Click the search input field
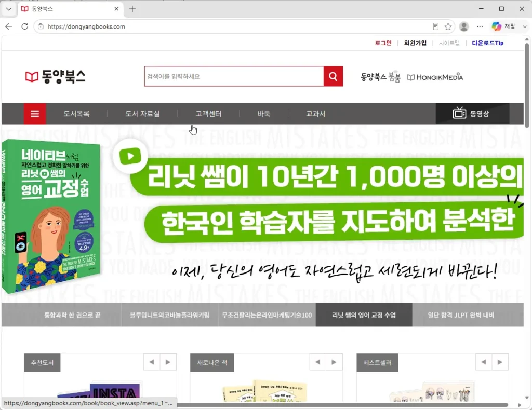Screen dimensions: 532x410 234,76
